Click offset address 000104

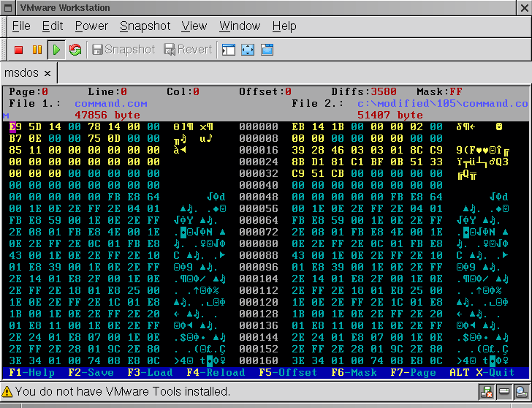click(x=259, y=279)
